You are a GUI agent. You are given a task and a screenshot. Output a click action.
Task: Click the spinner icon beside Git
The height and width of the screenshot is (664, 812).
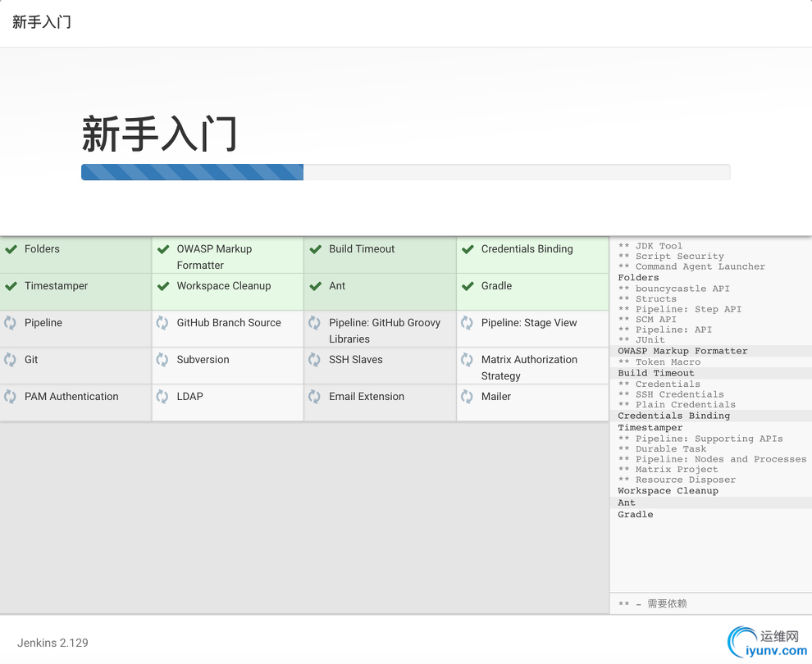tap(11, 360)
